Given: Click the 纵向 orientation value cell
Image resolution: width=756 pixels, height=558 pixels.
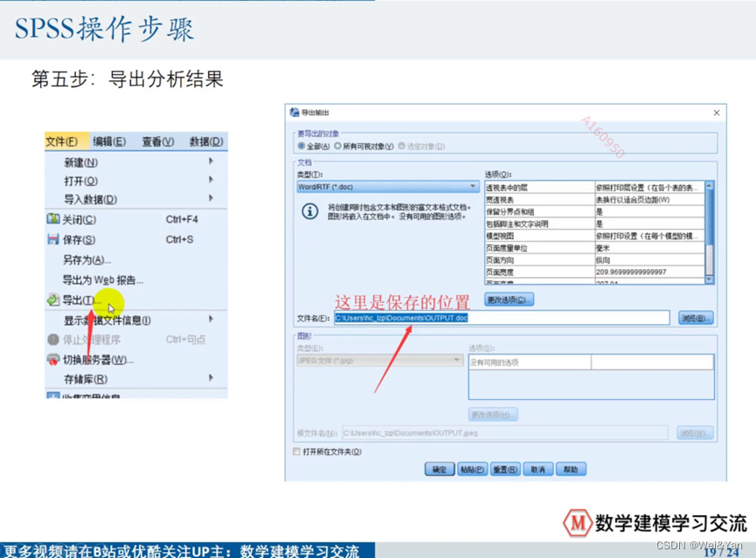Looking at the screenshot, I should (x=649, y=259).
